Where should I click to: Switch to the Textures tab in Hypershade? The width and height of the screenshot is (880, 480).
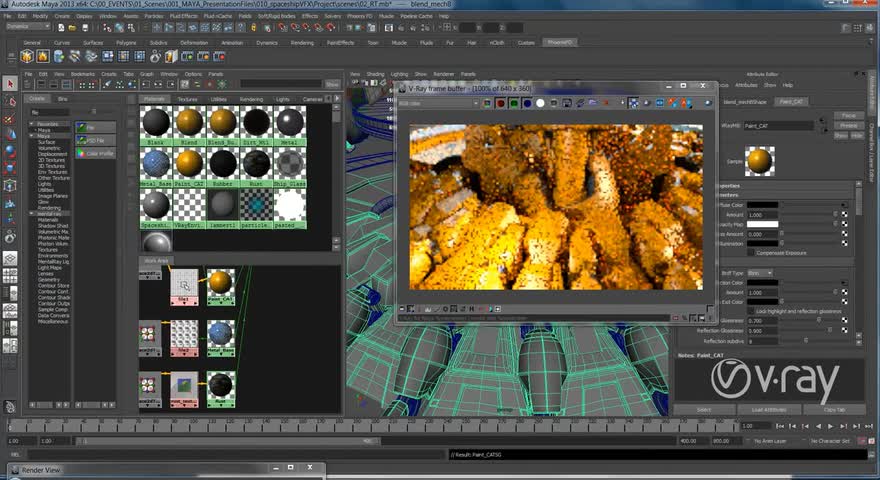click(x=187, y=100)
